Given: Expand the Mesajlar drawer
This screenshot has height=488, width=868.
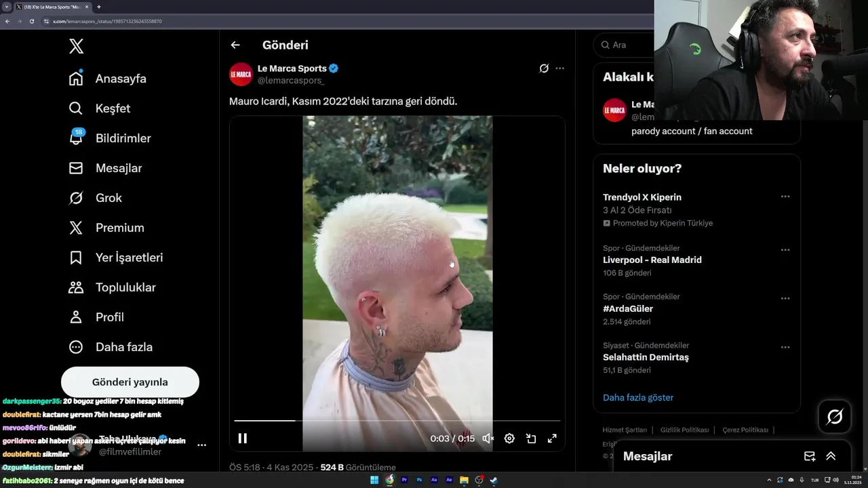Looking at the screenshot, I should pyautogui.click(x=831, y=456).
